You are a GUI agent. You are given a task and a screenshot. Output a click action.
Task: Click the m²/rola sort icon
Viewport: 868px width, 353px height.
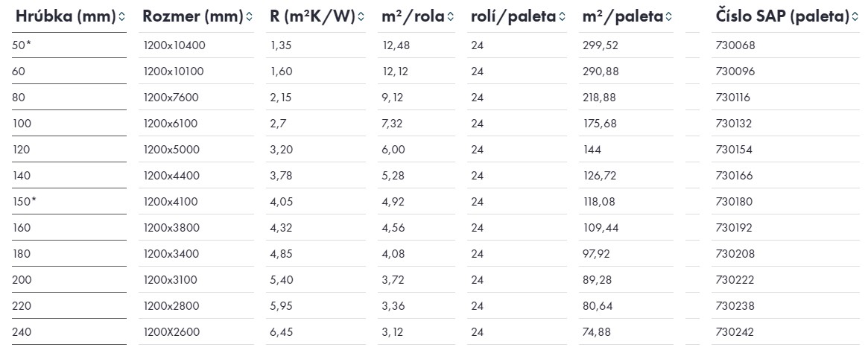451,17
